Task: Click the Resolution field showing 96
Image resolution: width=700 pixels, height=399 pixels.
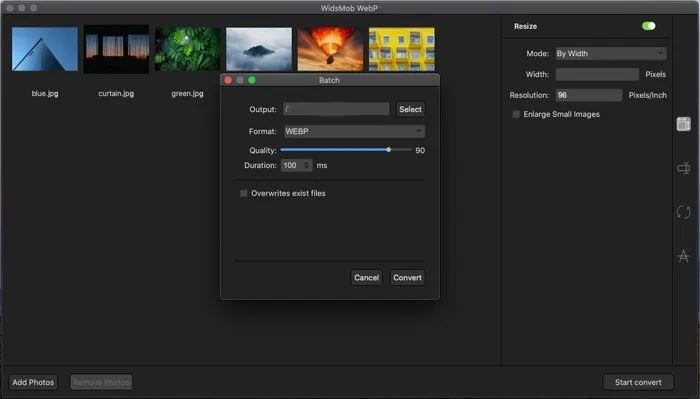Action: click(588, 95)
